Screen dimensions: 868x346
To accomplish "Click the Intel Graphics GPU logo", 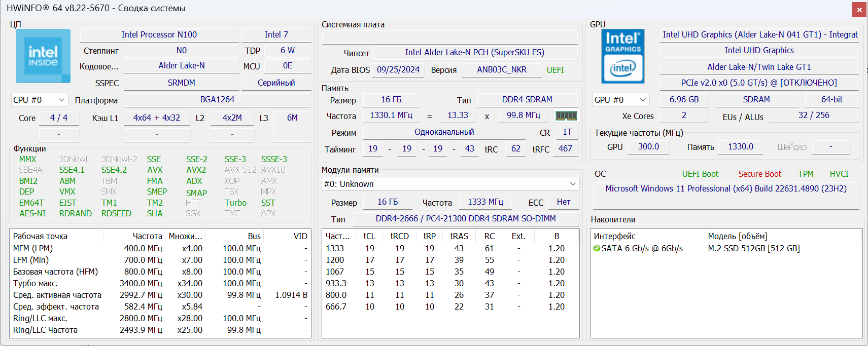I will coord(622,56).
